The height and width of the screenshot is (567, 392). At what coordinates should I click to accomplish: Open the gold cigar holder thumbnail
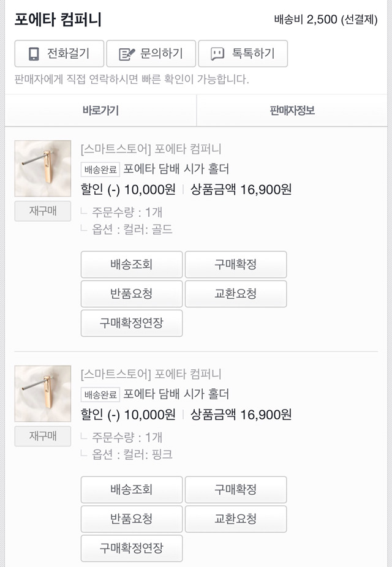[43, 168]
